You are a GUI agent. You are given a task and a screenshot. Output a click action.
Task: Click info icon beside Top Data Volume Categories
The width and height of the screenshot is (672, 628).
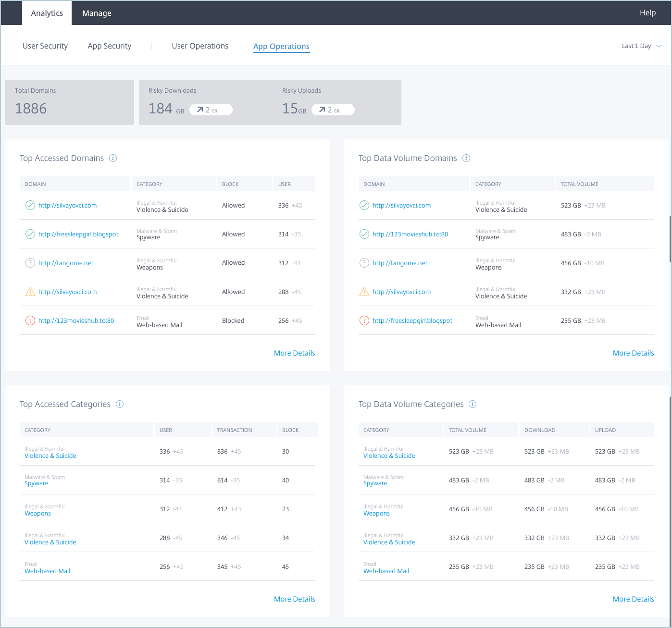(x=473, y=404)
